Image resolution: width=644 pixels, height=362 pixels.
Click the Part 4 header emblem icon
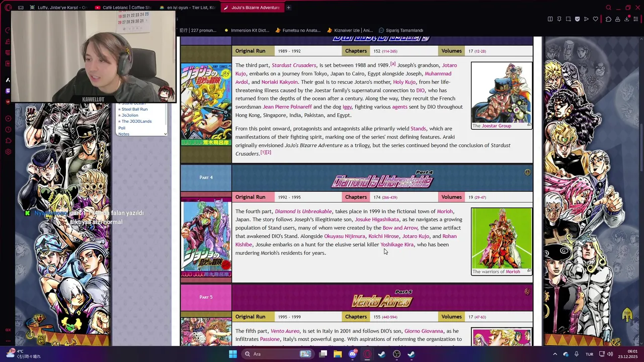coord(527,172)
